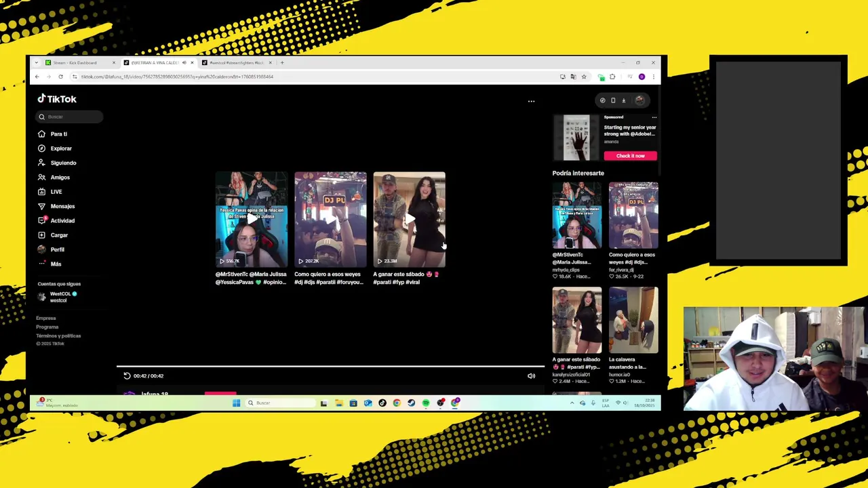868x488 pixels.
Task: Open the Windows Start menu
Action: pyautogui.click(x=236, y=403)
